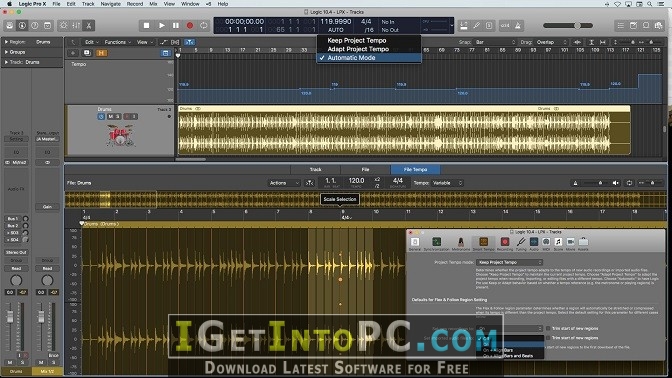This screenshot has height=378, width=672.
Task: Open the mixer sliders icon in toolbar
Action: click(x=76, y=26)
